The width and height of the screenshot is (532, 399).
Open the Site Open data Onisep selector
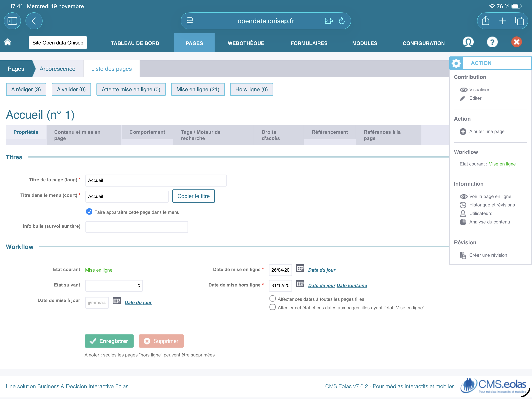58,43
